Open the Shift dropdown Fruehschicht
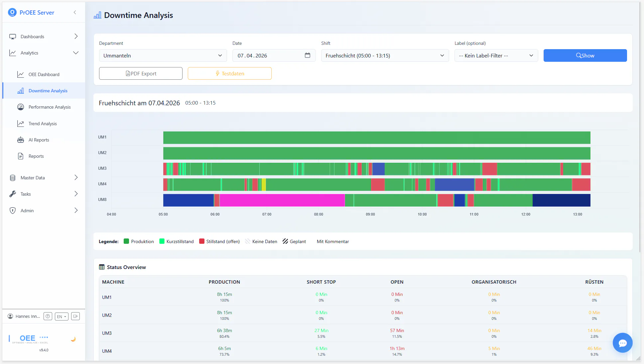 (385, 55)
